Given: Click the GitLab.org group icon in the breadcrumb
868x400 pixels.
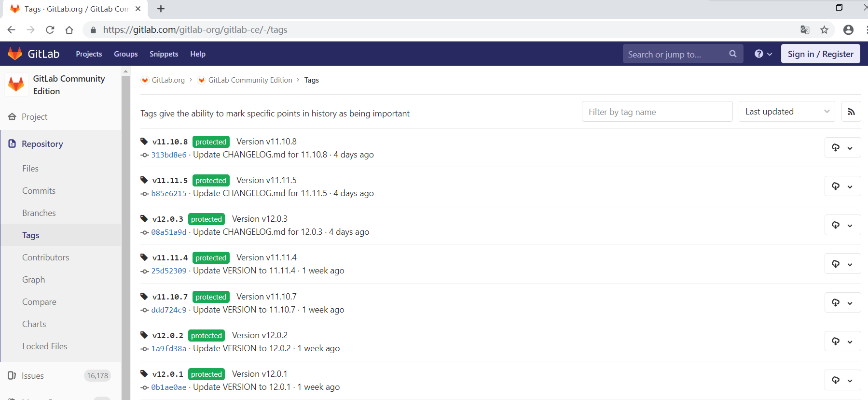Looking at the screenshot, I should click(145, 80).
